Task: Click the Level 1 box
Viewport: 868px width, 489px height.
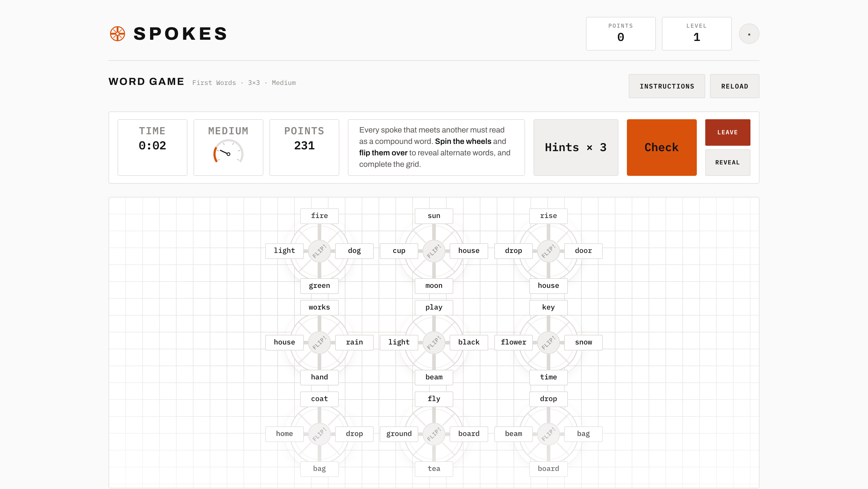Action: coord(697,34)
